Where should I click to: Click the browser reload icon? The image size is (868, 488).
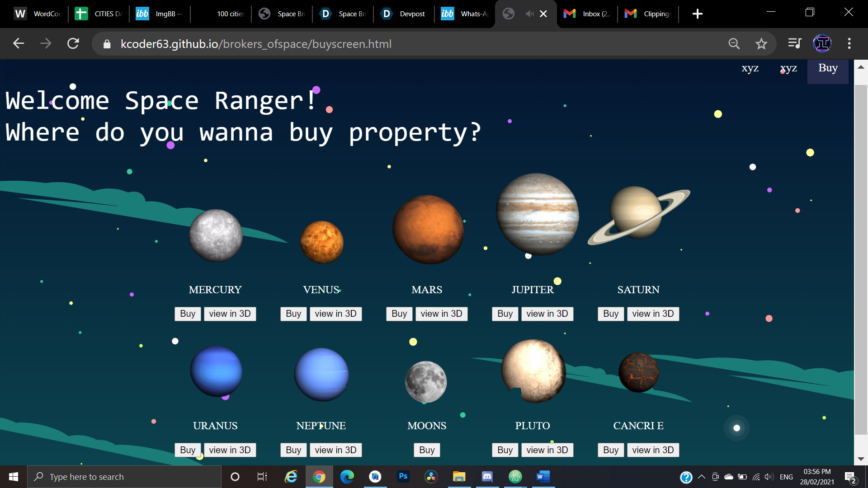(x=73, y=44)
